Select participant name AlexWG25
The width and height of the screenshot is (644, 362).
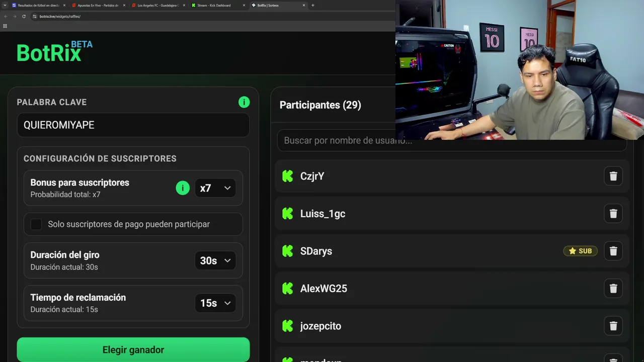(x=324, y=289)
